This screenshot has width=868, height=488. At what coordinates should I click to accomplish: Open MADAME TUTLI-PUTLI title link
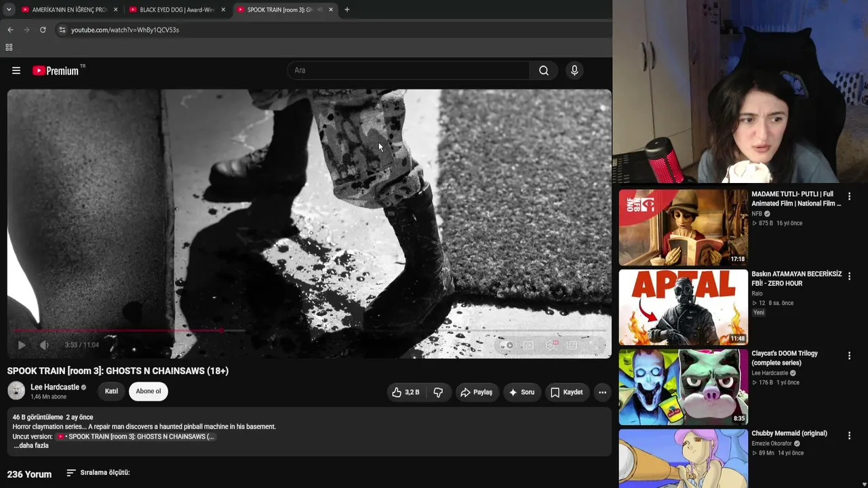coord(796,199)
